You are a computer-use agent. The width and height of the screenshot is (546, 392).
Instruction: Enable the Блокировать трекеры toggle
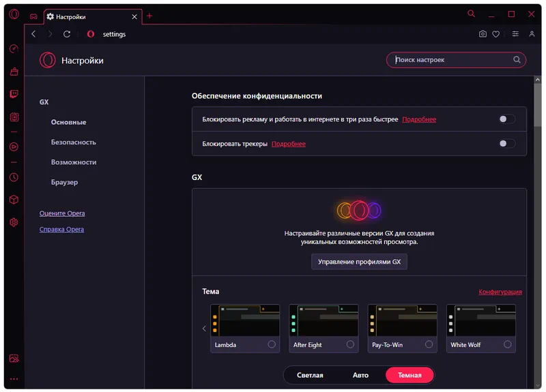click(507, 144)
